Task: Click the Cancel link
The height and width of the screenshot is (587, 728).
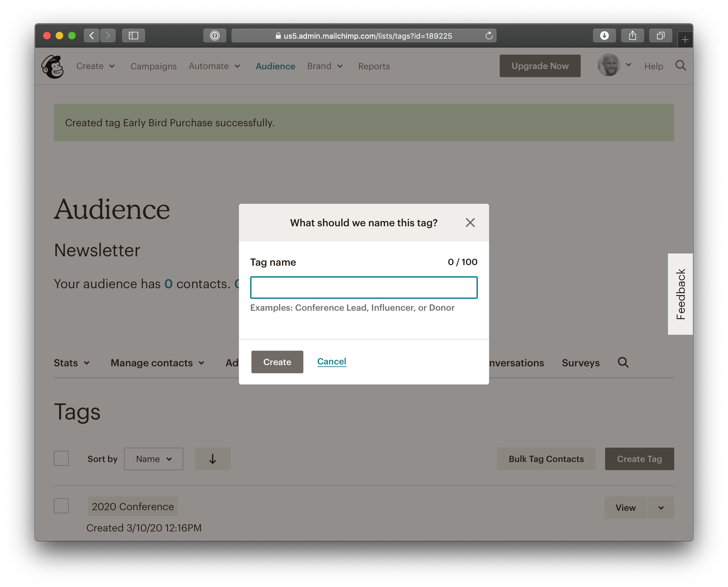Action: [x=332, y=361]
